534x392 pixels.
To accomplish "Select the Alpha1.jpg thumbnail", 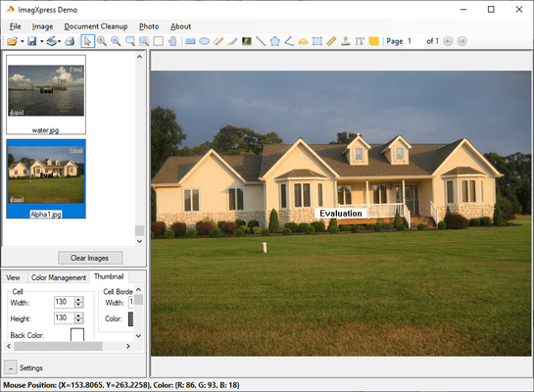I will click(x=46, y=178).
